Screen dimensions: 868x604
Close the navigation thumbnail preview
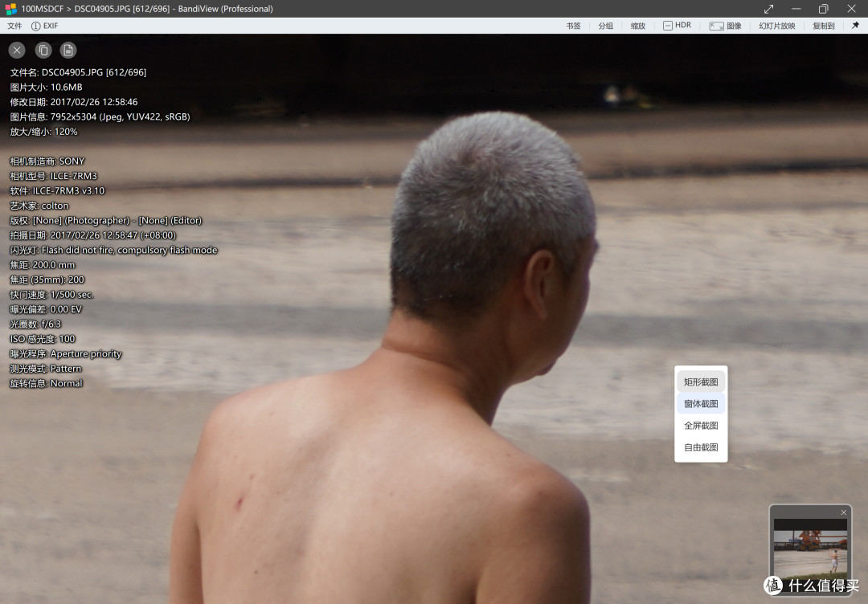pos(844,512)
